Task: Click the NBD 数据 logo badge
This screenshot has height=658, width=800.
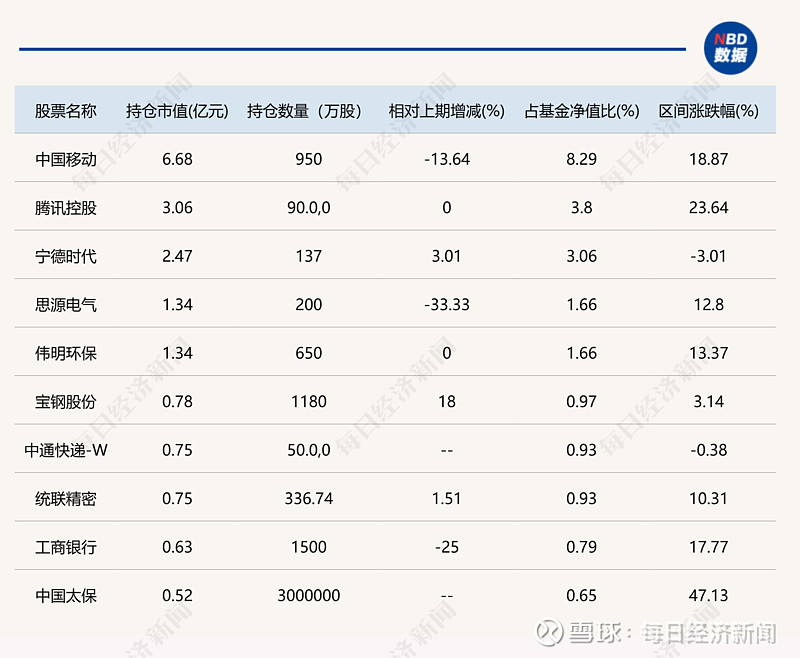Action: click(730, 45)
